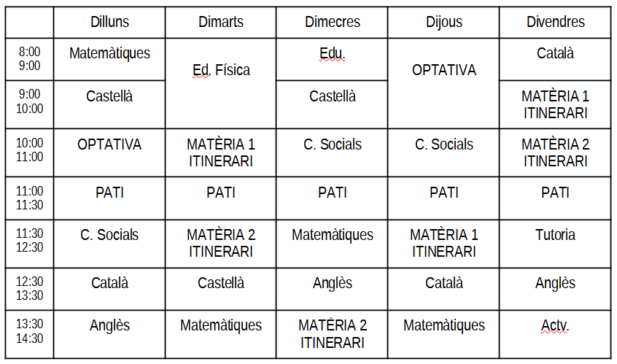The image size is (617, 364).
Task: Click the 8:00 9:00 time slot cell
Action: (x=30, y=58)
